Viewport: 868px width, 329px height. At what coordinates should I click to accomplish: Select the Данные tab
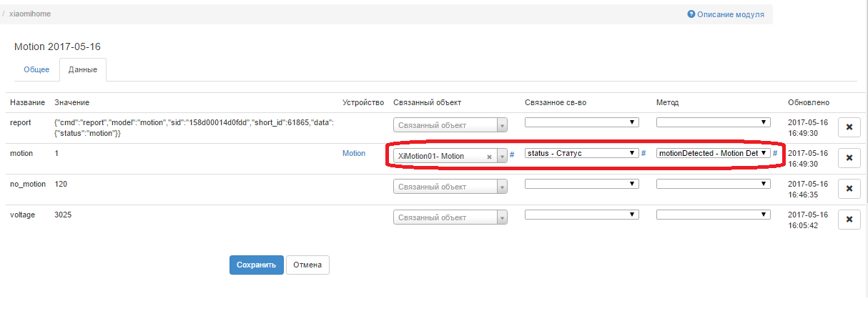click(x=83, y=69)
